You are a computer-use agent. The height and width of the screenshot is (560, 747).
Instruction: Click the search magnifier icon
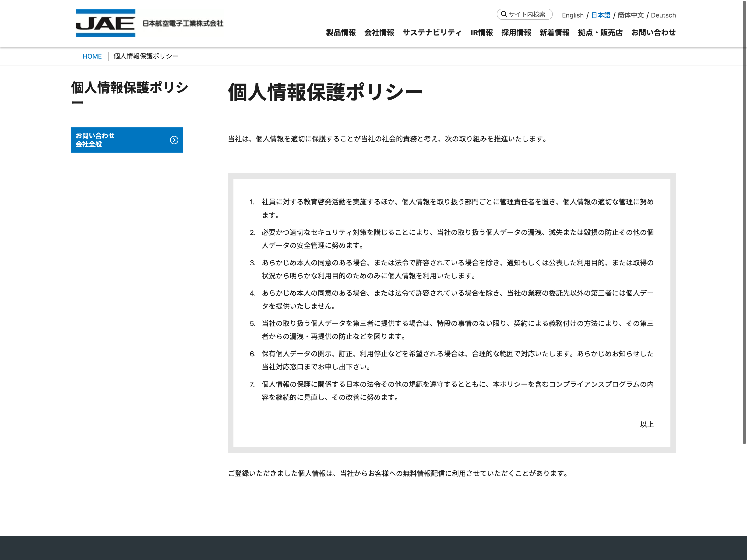click(504, 14)
